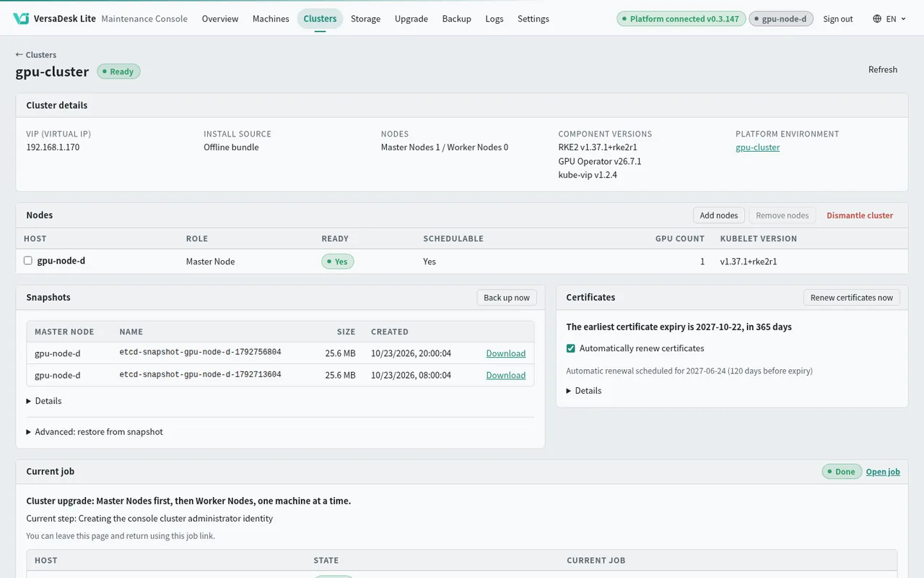924x578 pixels.
Task: Click the Remove nodes button
Action: click(783, 215)
